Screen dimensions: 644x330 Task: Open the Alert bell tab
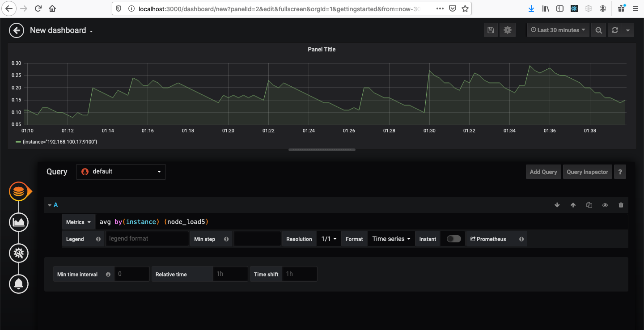pos(19,283)
